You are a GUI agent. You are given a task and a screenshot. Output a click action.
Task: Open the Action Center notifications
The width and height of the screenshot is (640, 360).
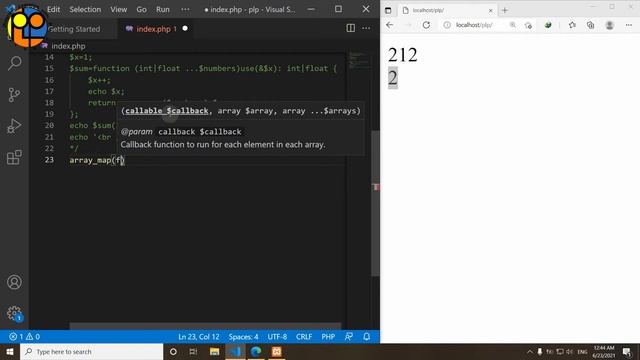pos(628,351)
